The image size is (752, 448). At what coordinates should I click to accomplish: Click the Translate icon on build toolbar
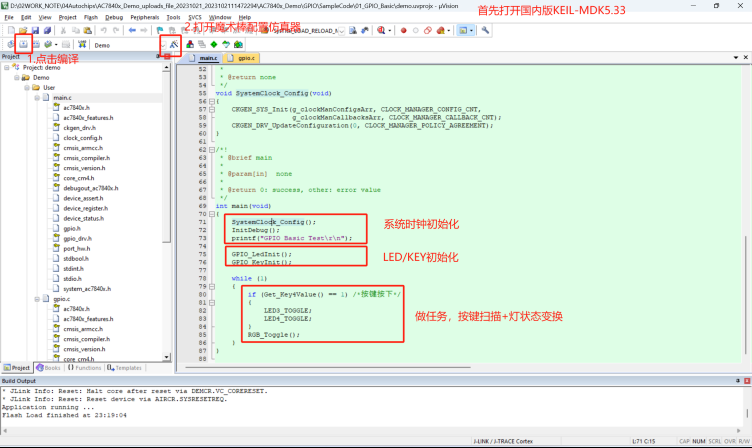[x=11, y=45]
